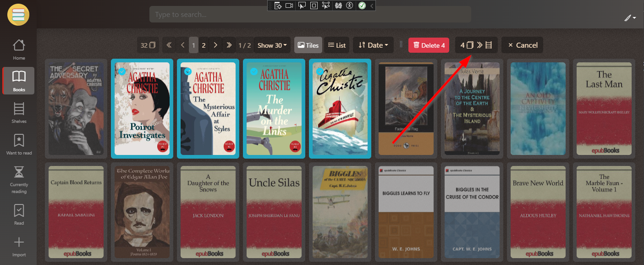Click the book-stack app logo

[x=18, y=15]
